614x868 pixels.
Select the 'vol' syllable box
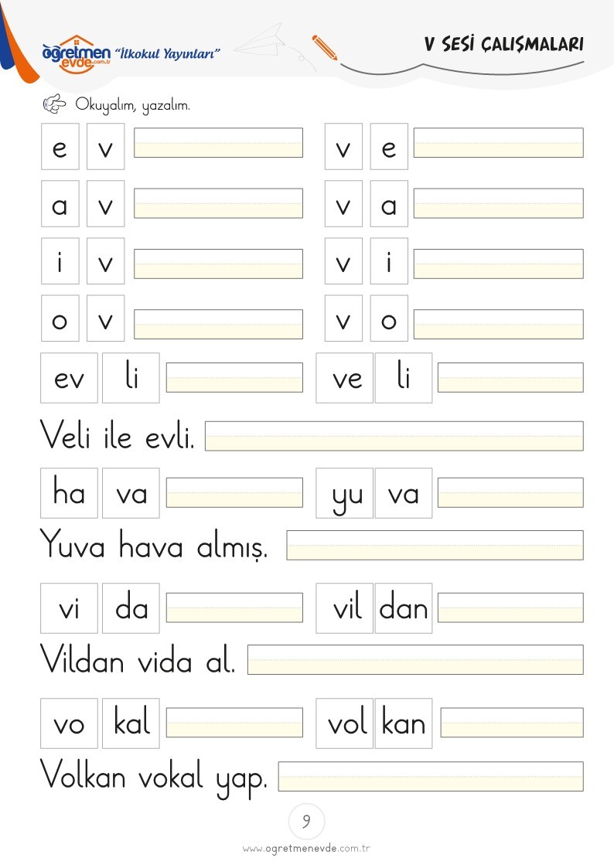pos(344,723)
